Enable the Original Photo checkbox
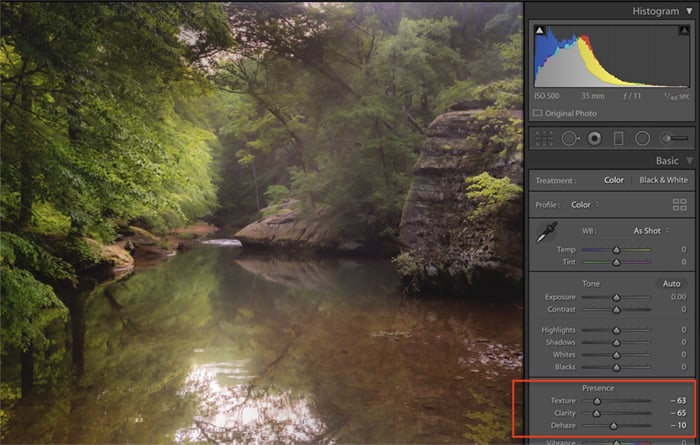Screen dimensions: 700x445 [538, 113]
